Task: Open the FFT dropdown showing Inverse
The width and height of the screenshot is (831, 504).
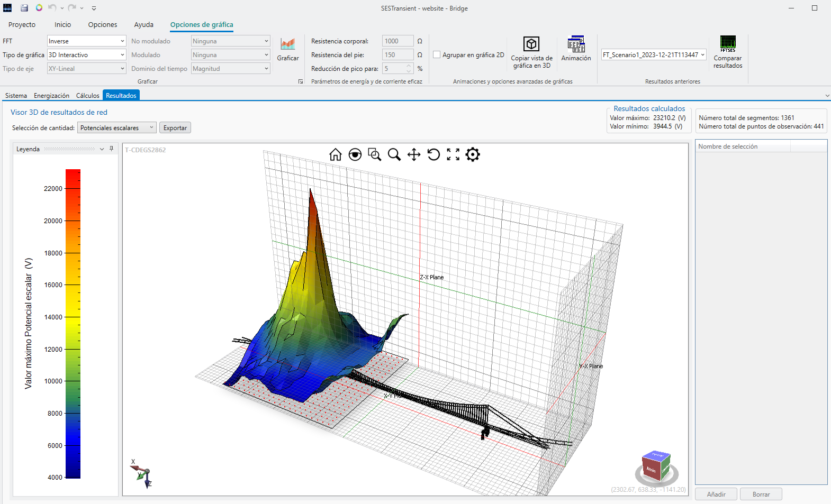Action: tap(87, 41)
